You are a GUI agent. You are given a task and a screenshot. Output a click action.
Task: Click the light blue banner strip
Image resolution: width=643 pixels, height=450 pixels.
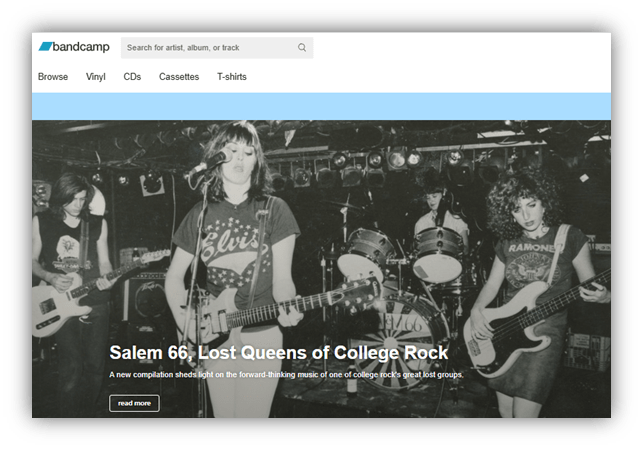pos(321,106)
